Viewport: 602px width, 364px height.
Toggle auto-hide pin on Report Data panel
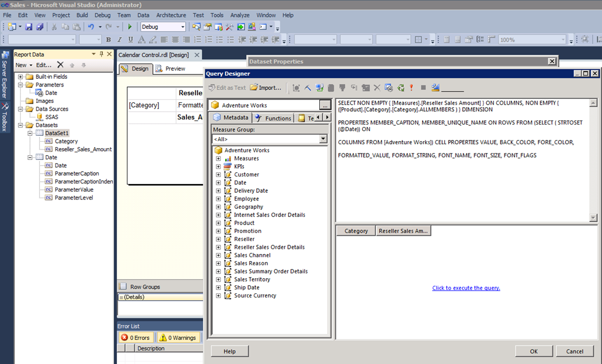point(101,54)
